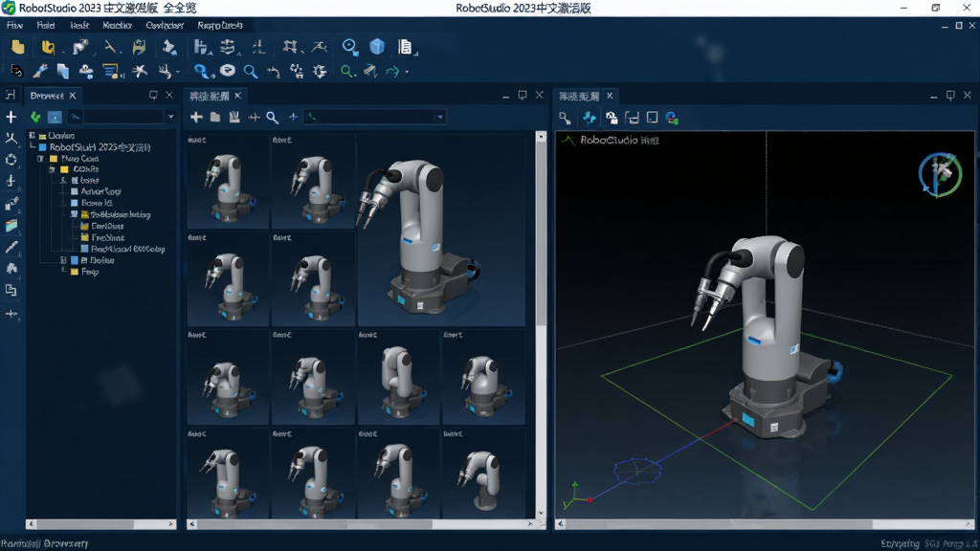980x551 pixels.
Task: Open the Browser panel filter dropdown arrow
Action: tap(170, 117)
